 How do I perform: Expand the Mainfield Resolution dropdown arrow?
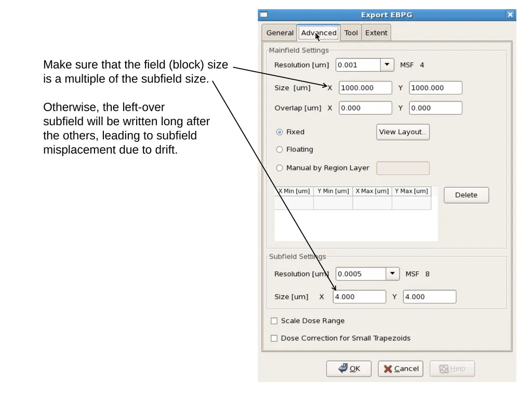coord(387,65)
